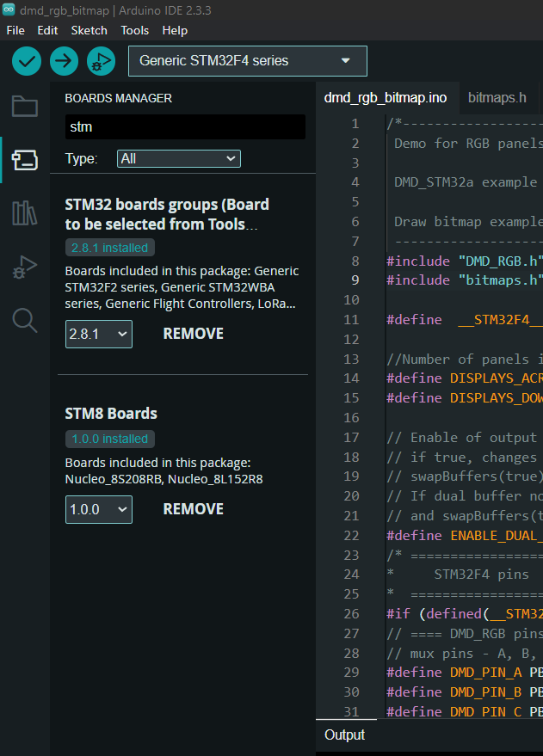Switch to the bitmaps.h tab
The image size is (543, 756).
click(497, 97)
